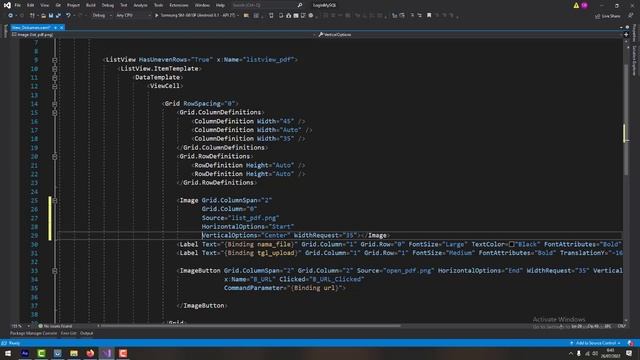Close the View_Dokumen.xaml tab
Image resolution: width=640 pixels, height=360 pixels.
point(62,27)
